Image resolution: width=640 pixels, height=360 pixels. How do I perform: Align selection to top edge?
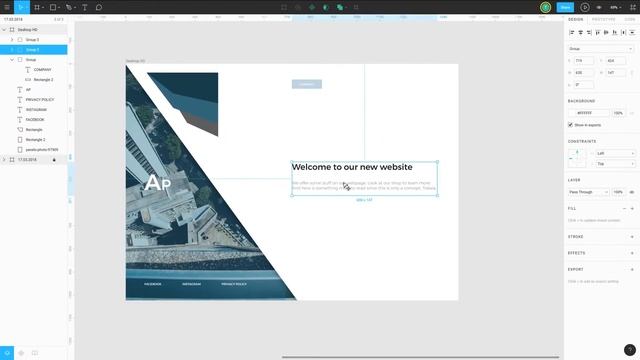598,32
